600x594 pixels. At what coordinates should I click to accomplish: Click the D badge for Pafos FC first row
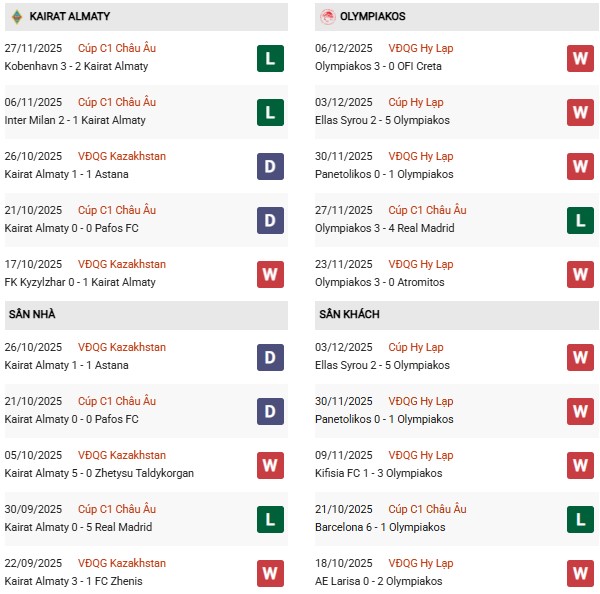[x=270, y=220]
